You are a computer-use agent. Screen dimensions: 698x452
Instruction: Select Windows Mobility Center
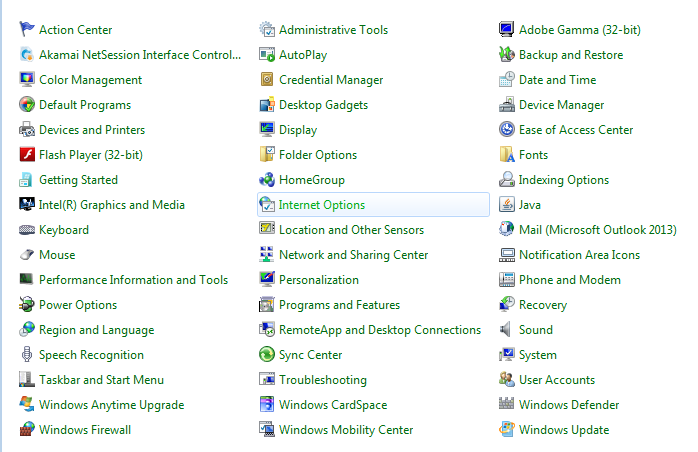(346, 430)
